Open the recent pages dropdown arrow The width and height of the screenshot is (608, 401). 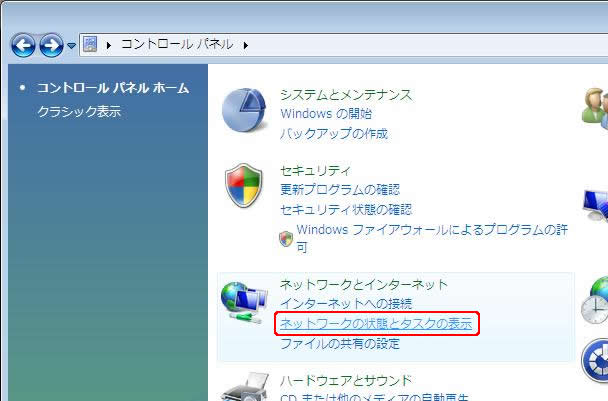pyautogui.click(x=71, y=46)
